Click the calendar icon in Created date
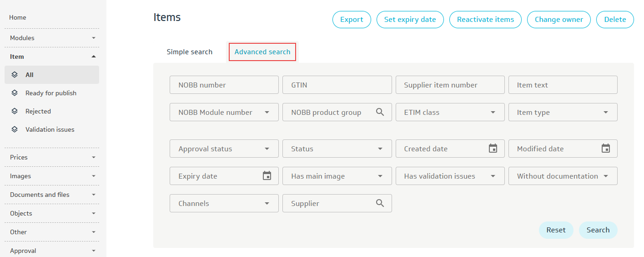This screenshot has height=257, width=644. pos(493,149)
